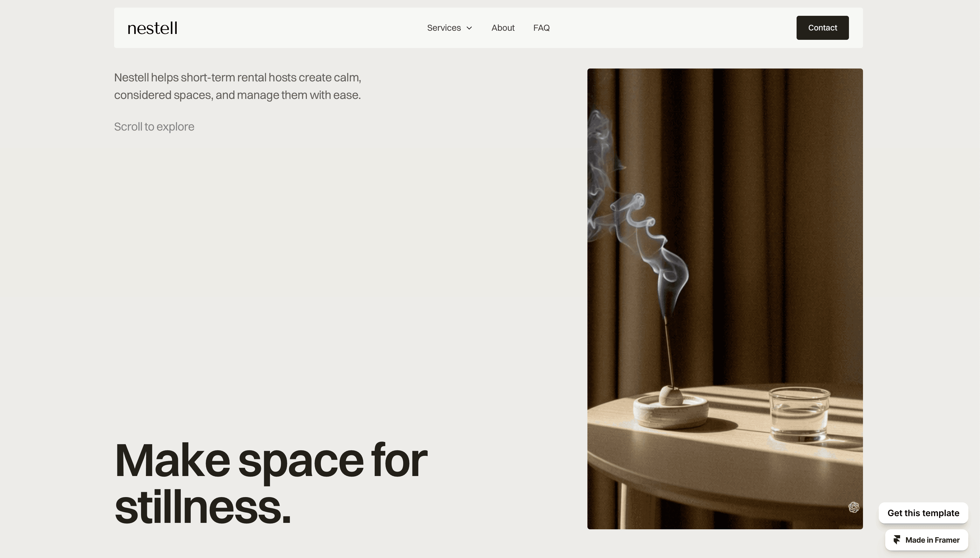Click the nestell logo in the header

[152, 28]
